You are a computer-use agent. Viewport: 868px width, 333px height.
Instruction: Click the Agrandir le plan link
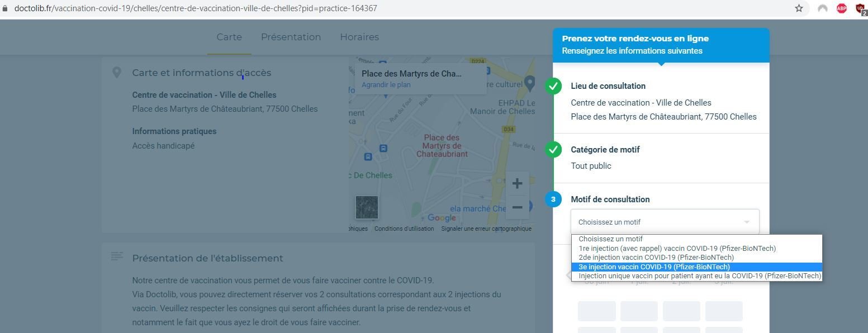pos(386,85)
